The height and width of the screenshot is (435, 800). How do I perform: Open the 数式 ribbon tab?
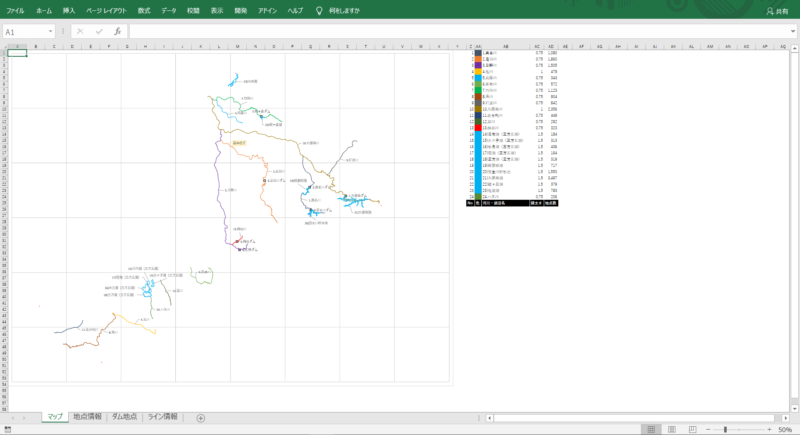[x=144, y=10]
